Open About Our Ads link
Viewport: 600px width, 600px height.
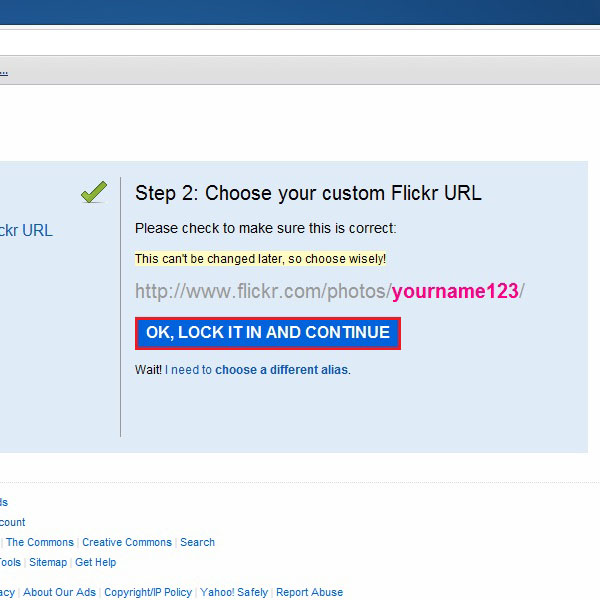pos(59,592)
